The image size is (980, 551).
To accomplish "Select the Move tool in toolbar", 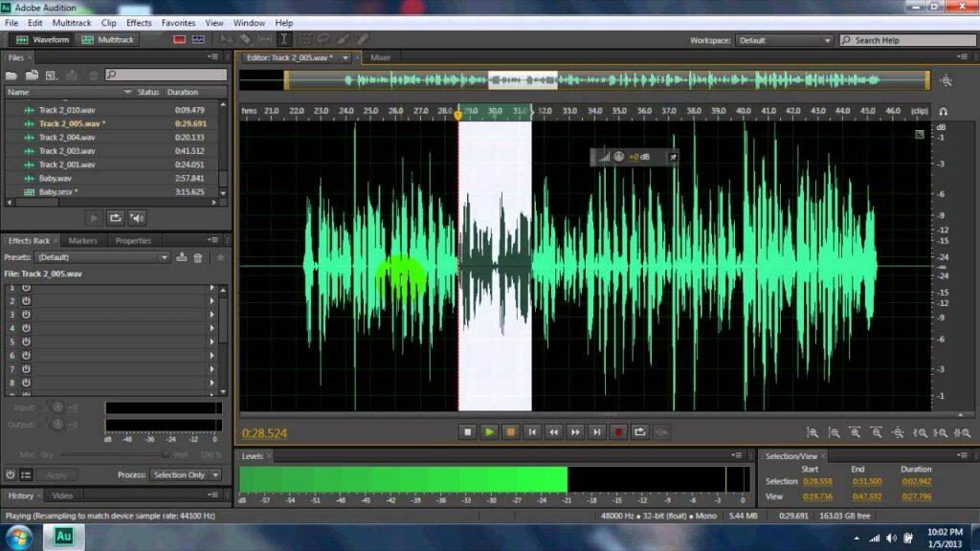I will 226,39.
